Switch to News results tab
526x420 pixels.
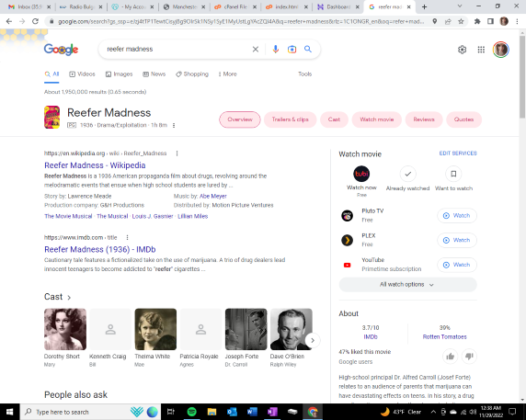[154, 74]
